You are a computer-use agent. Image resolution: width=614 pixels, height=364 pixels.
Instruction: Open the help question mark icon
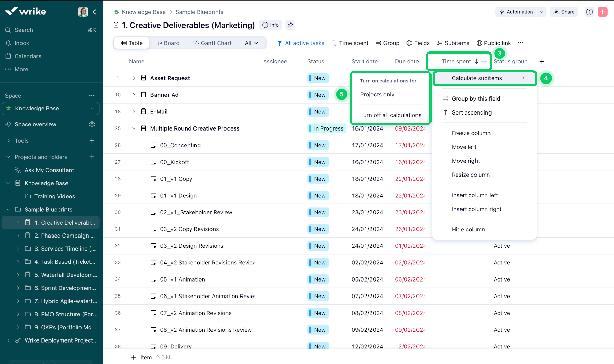[x=589, y=12]
